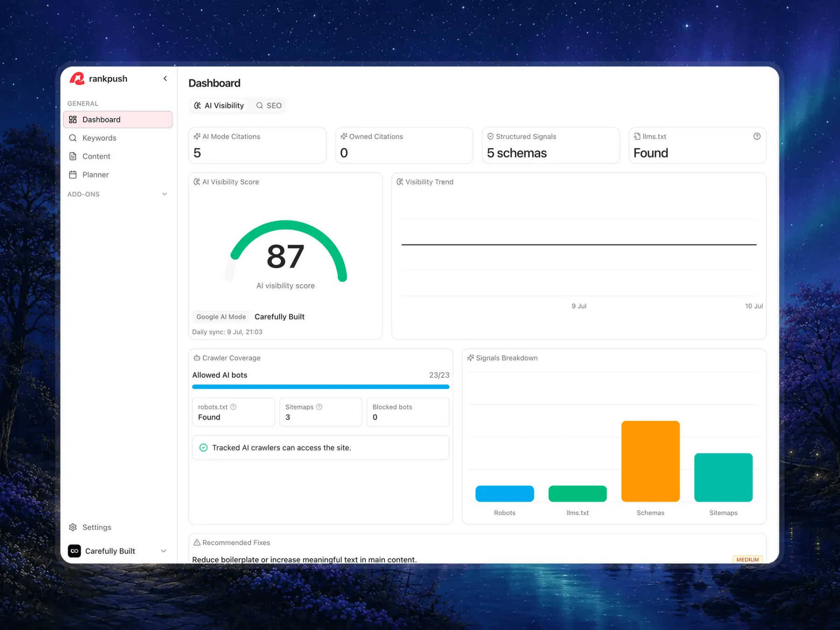Viewport: 840px width, 630px height.
Task: Switch to the SEO tab
Action: pos(269,105)
